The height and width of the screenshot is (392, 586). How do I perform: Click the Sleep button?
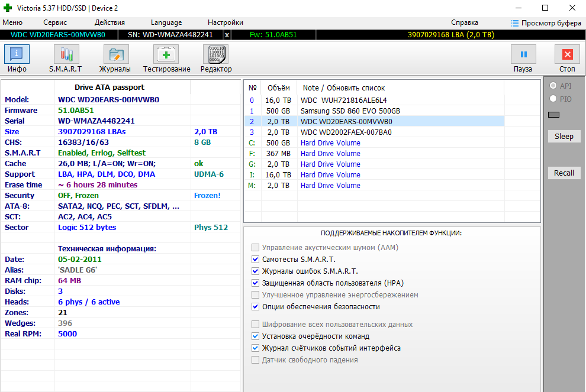[x=564, y=137]
